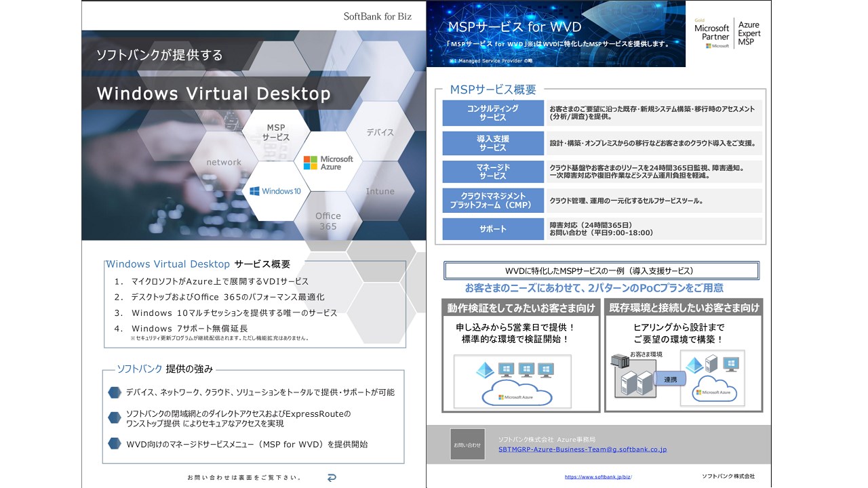Image resolution: width=868 pixels, height=488 pixels.
Task: Click the ソフトバンクが提供する banner text
Action: [160, 55]
